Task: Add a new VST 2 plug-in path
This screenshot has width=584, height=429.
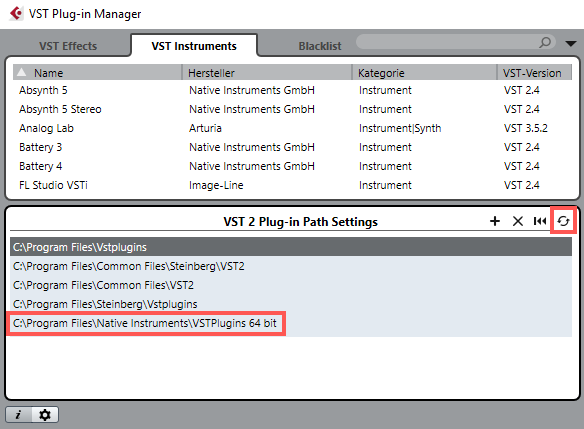Action: pyautogui.click(x=495, y=221)
